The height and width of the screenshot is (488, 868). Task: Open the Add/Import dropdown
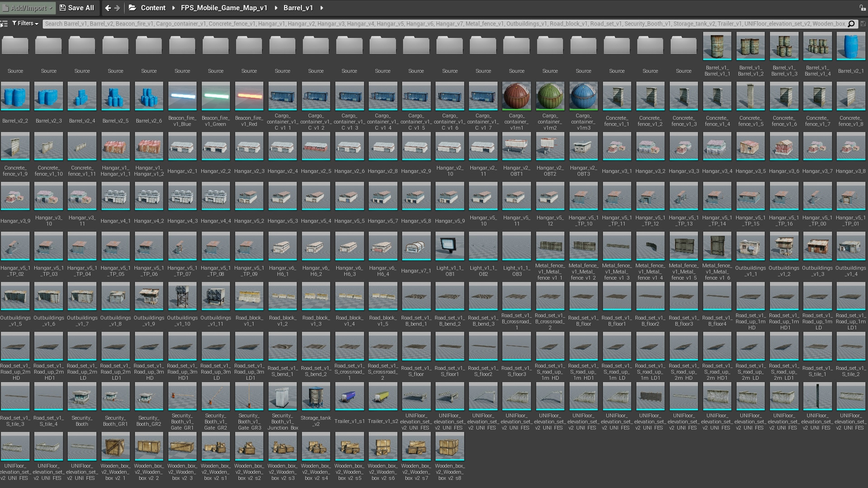click(x=28, y=8)
